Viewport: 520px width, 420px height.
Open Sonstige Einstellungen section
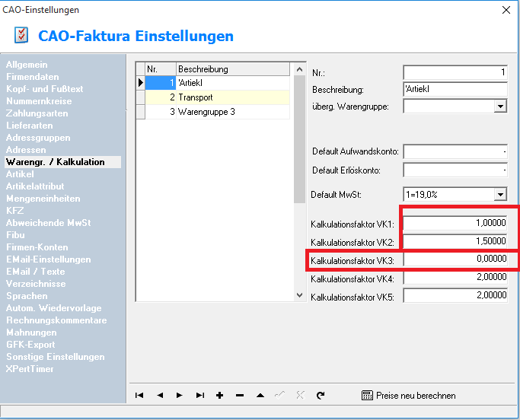[x=56, y=357]
